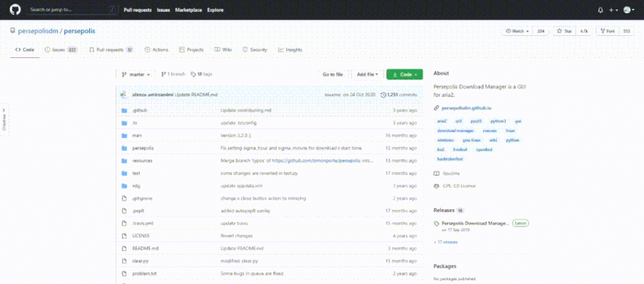
Task: Switch to the Insights tab
Action: click(x=290, y=50)
